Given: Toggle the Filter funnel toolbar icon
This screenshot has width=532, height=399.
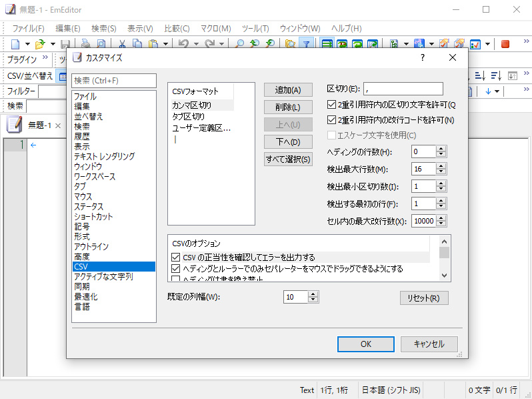Looking at the screenshot, I should (x=306, y=44).
